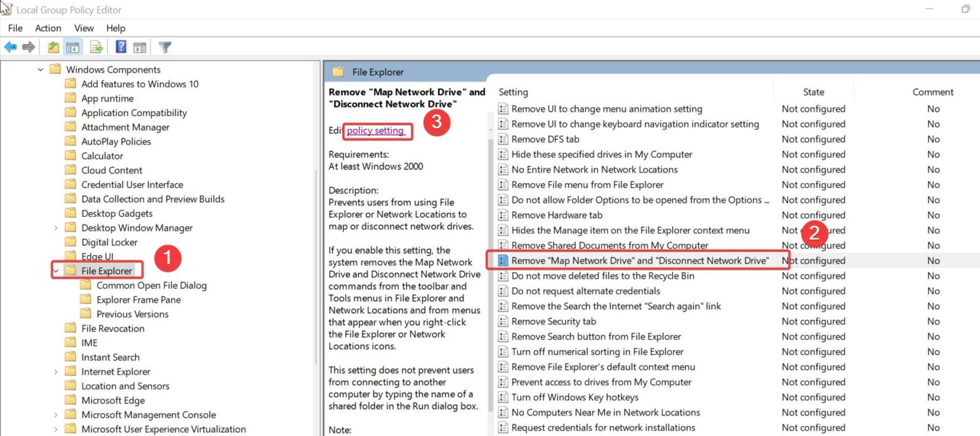The height and width of the screenshot is (436, 980).
Task: Select the Filter toolbar icon
Action: click(x=164, y=47)
